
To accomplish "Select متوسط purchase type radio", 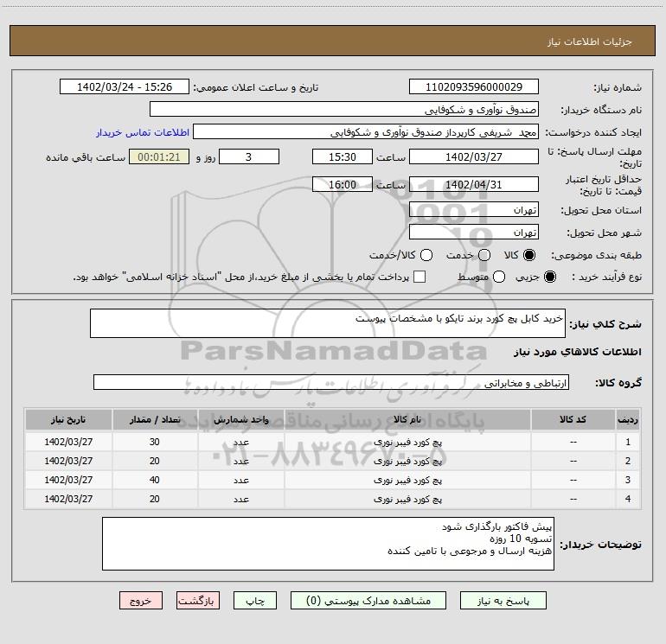I will (499, 277).
